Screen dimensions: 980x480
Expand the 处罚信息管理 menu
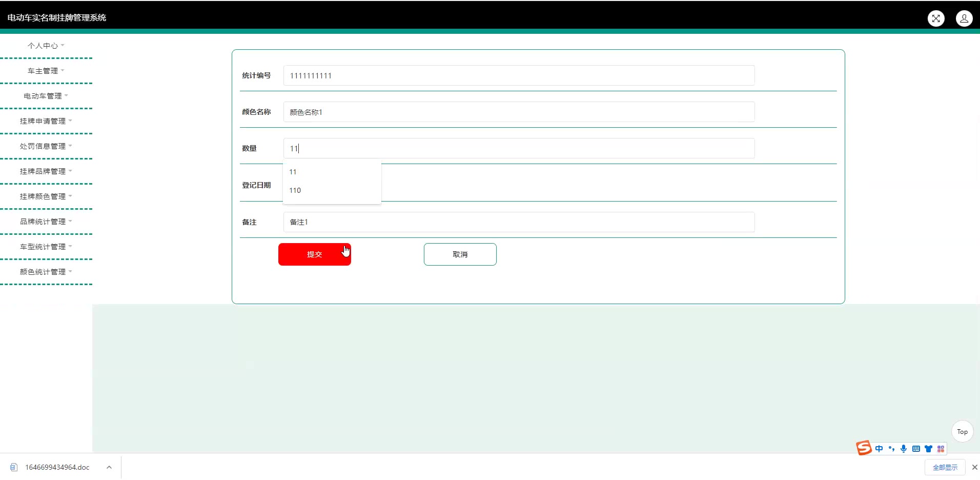pos(46,146)
